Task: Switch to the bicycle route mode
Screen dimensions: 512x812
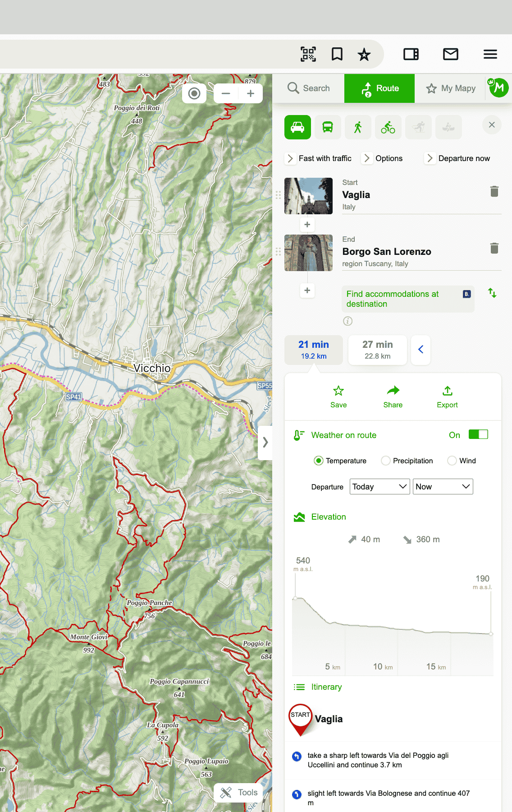Action: tap(388, 127)
